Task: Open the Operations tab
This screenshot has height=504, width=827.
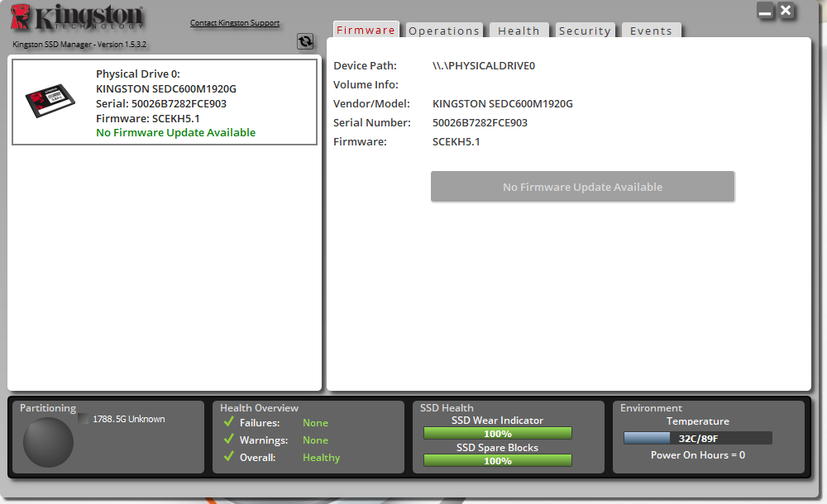Action: (x=444, y=31)
